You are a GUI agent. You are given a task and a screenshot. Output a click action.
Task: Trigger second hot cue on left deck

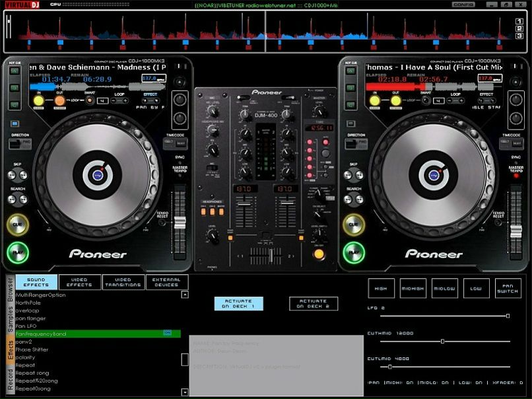[x=15, y=88]
